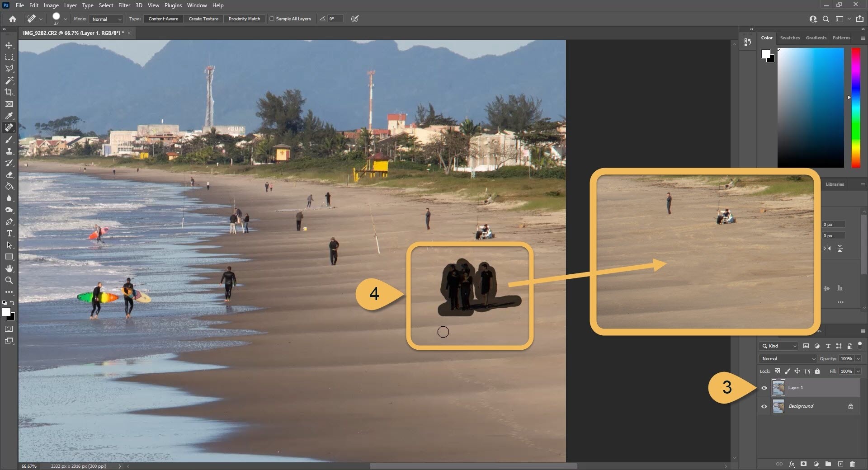The height and width of the screenshot is (470, 868).
Task: Toggle Quick Mask mode
Action: click(9, 329)
